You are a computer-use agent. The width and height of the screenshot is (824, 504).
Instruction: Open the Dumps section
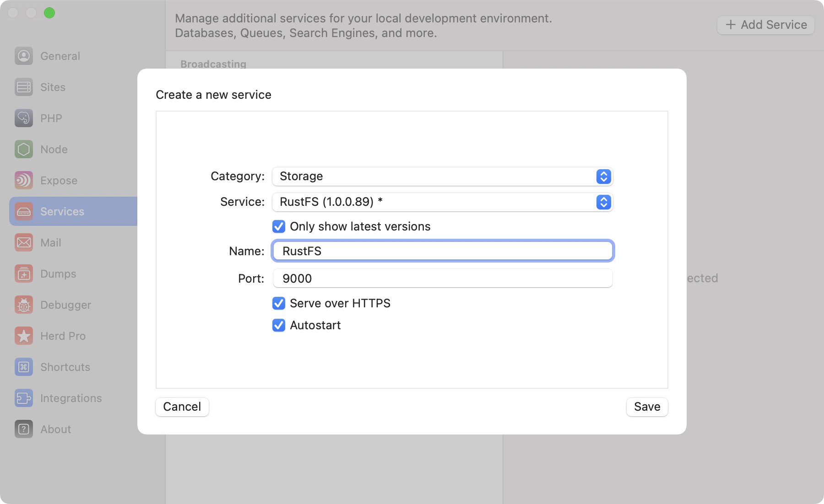pos(58,273)
